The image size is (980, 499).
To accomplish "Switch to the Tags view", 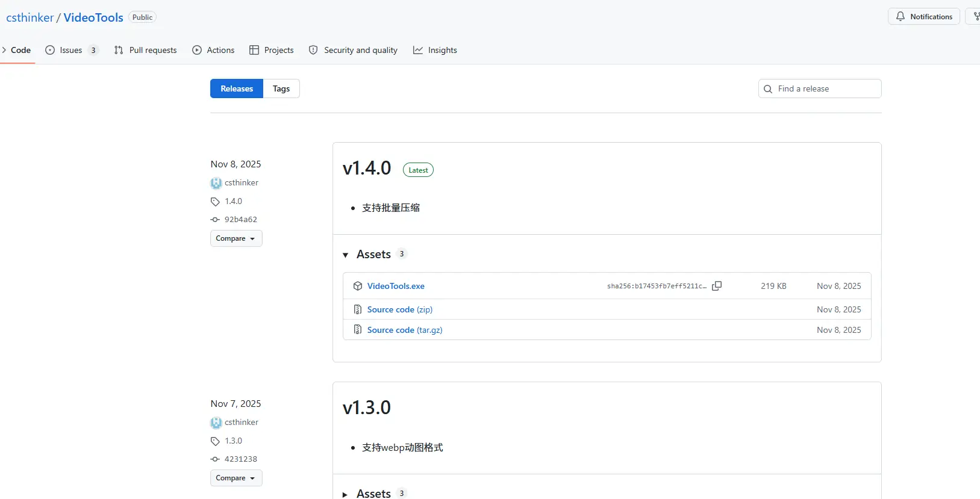I will tap(281, 88).
